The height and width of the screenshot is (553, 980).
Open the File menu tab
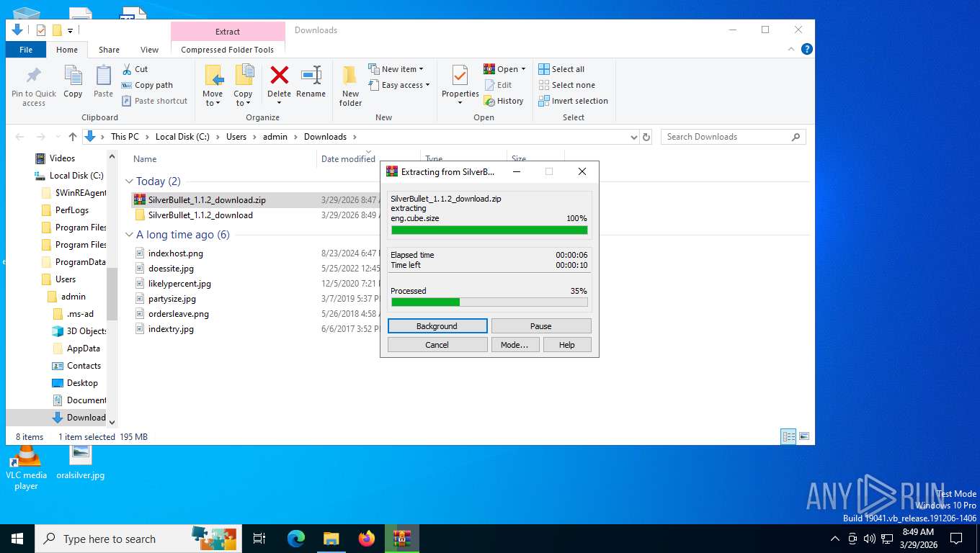coord(26,50)
